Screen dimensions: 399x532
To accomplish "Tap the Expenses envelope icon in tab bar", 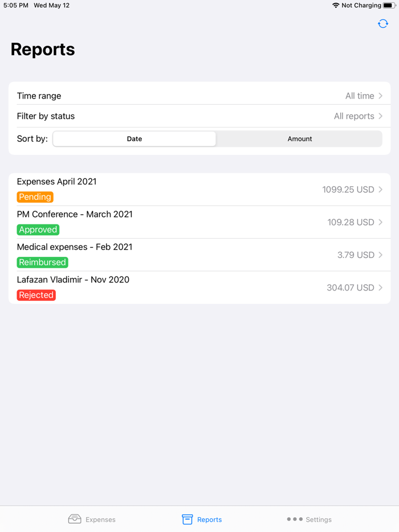I will pyautogui.click(x=74, y=519).
